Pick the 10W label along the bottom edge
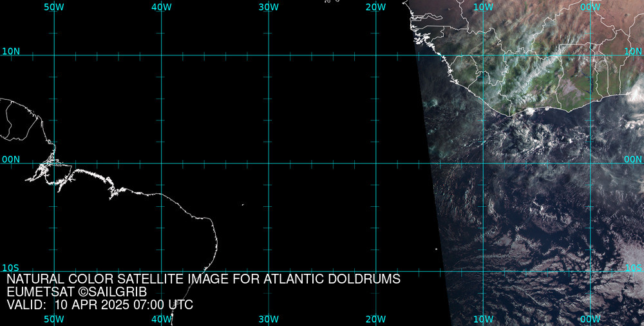The height and width of the screenshot is (326, 644). [x=483, y=320]
